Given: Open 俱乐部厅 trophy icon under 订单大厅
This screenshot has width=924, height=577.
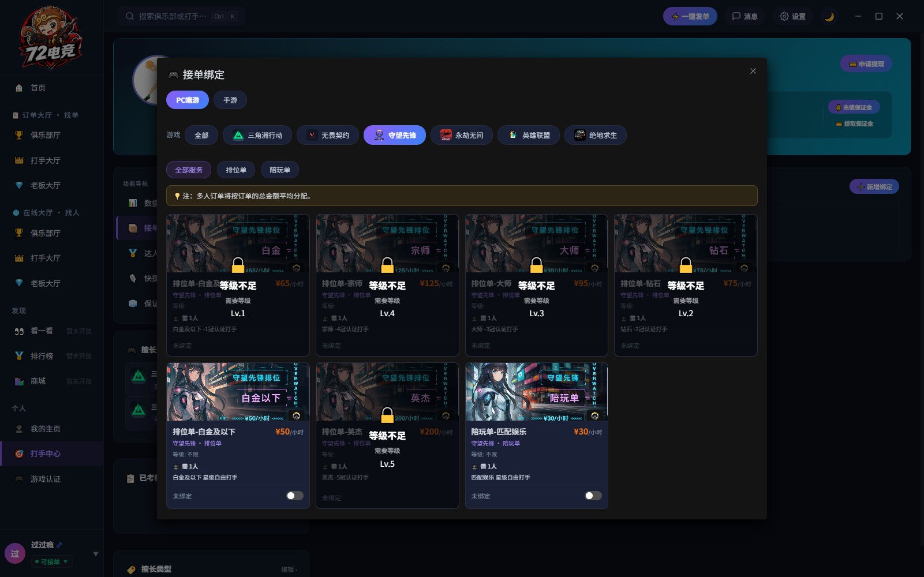Looking at the screenshot, I should click(x=19, y=135).
